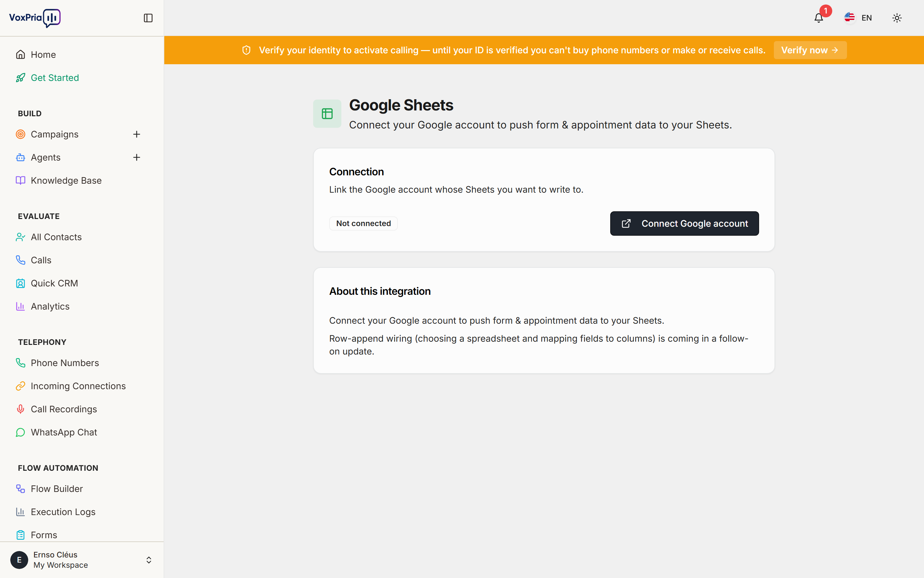Screen dimensions: 924x578
Task: Toggle the light/dark theme sun icon
Action: click(897, 18)
